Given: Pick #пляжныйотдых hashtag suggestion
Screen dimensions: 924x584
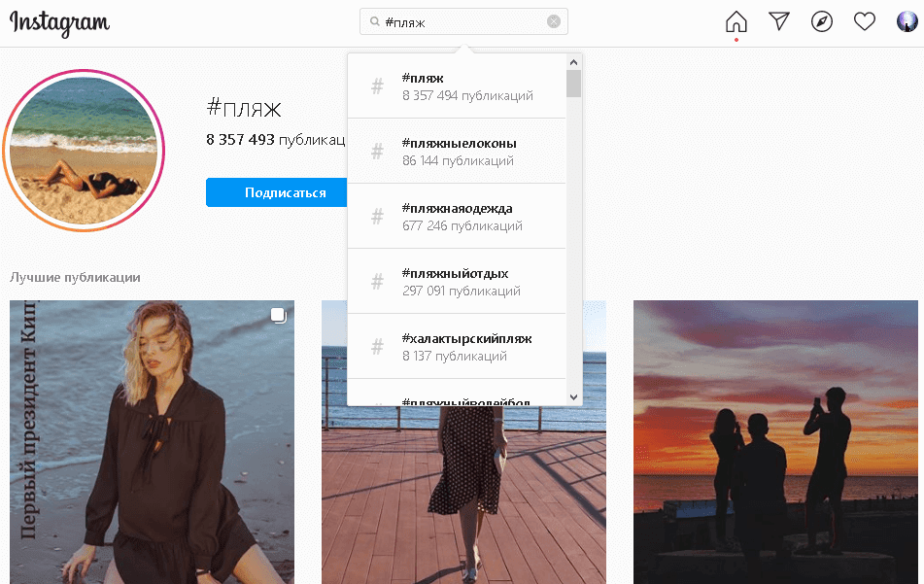Looking at the screenshot, I should 457,282.
